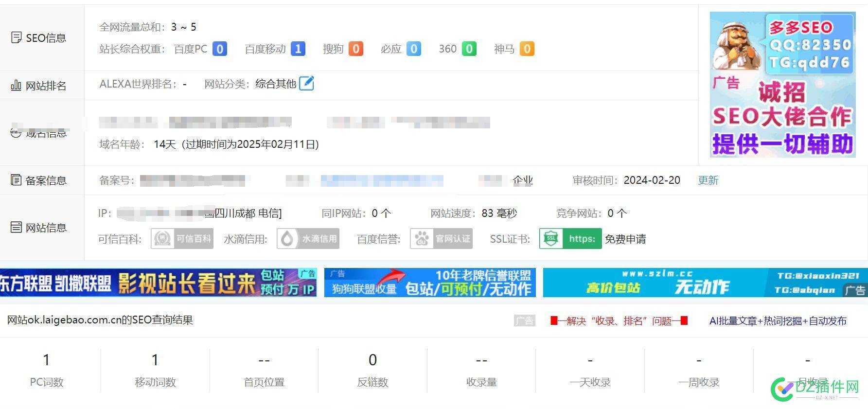Viewport: 868px width, 409px height.
Task: Click 同IP网站 count 0 个
Action: pyautogui.click(x=381, y=213)
